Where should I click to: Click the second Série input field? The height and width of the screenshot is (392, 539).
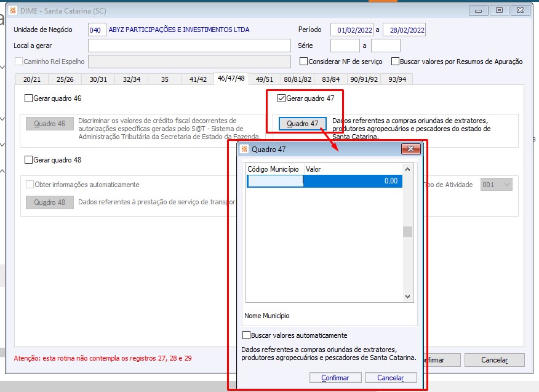[x=386, y=46]
